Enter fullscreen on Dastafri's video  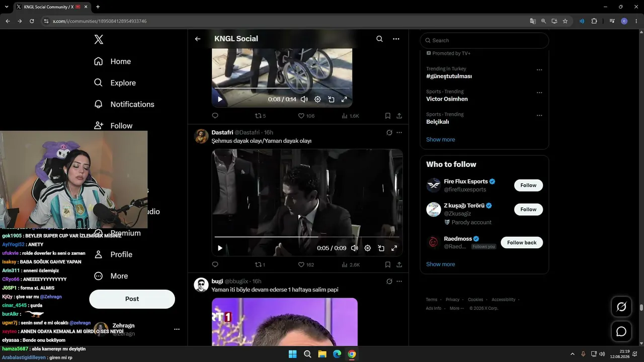point(394,248)
